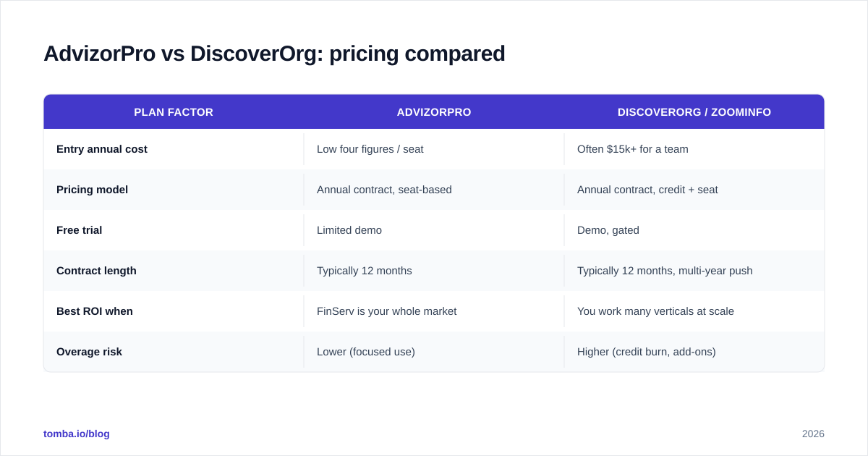868x456 pixels.
Task: Select the 'Typically 12 months' AdvizorPro cell
Action: (434, 271)
